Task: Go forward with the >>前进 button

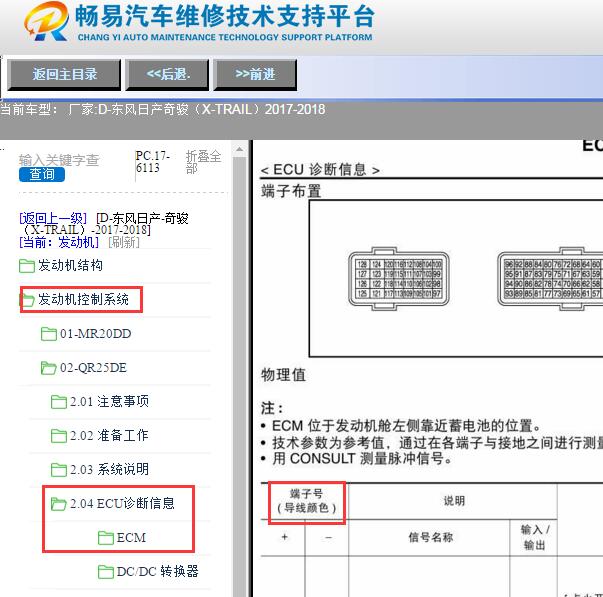Action: coord(255,74)
